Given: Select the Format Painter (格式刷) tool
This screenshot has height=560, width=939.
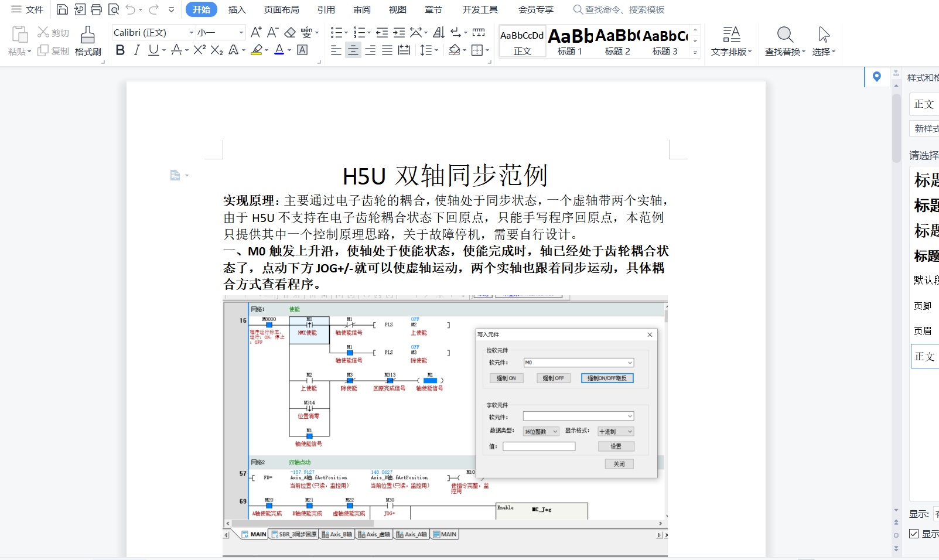Looking at the screenshot, I should (88, 40).
